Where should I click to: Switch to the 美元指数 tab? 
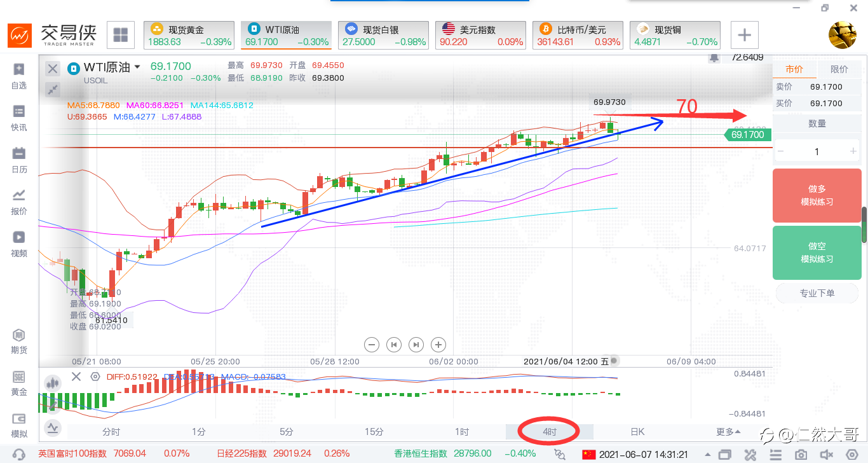[480, 35]
